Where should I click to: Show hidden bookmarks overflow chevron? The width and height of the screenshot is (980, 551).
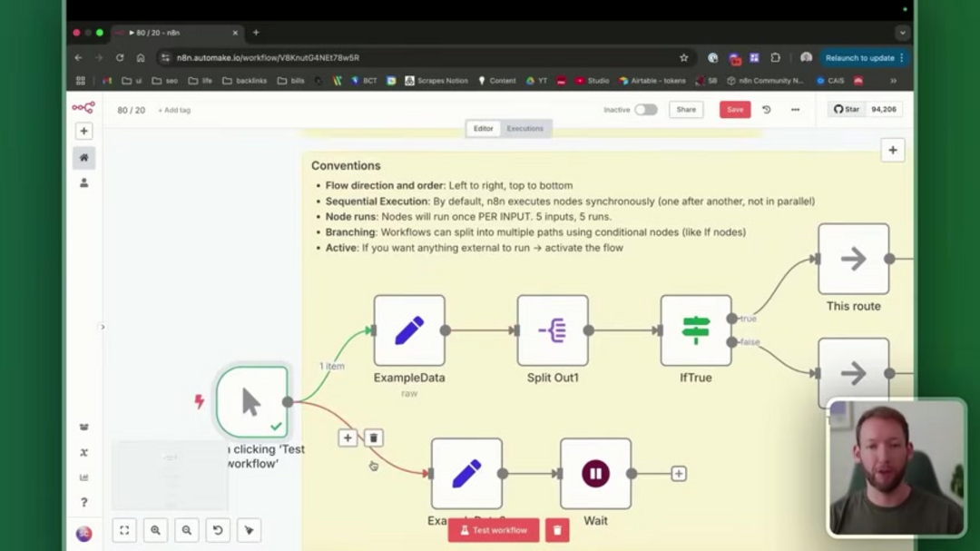click(893, 81)
